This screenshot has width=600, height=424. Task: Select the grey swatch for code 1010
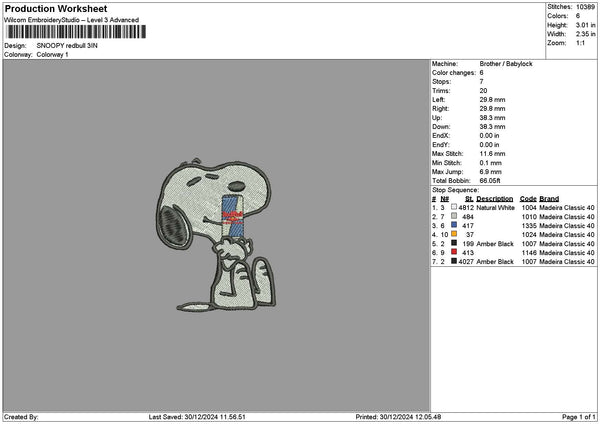[x=454, y=216]
